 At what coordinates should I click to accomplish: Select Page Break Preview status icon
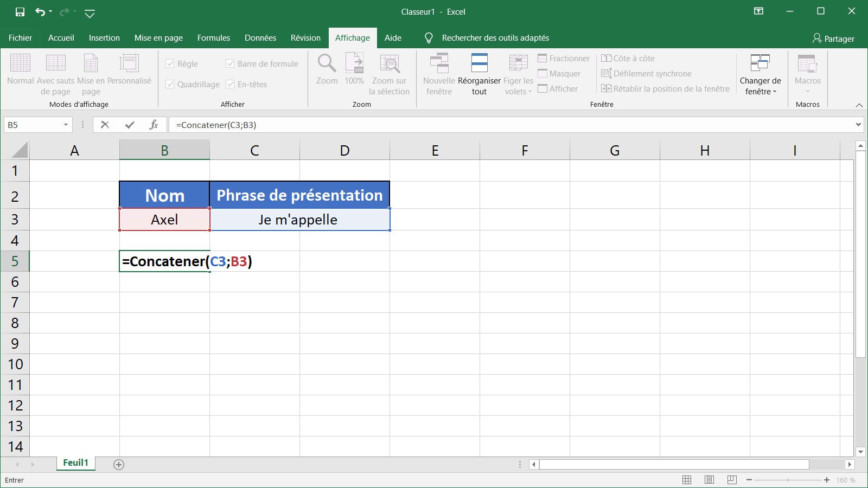tap(732, 480)
